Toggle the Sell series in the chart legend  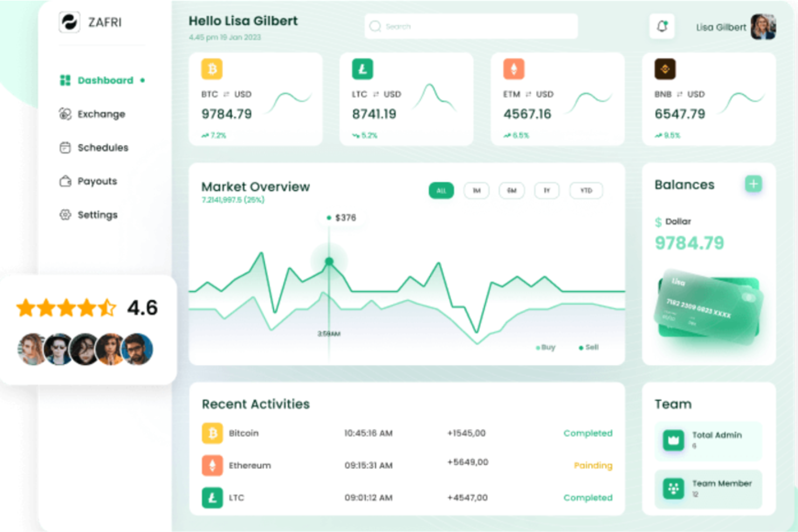click(588, 347)
